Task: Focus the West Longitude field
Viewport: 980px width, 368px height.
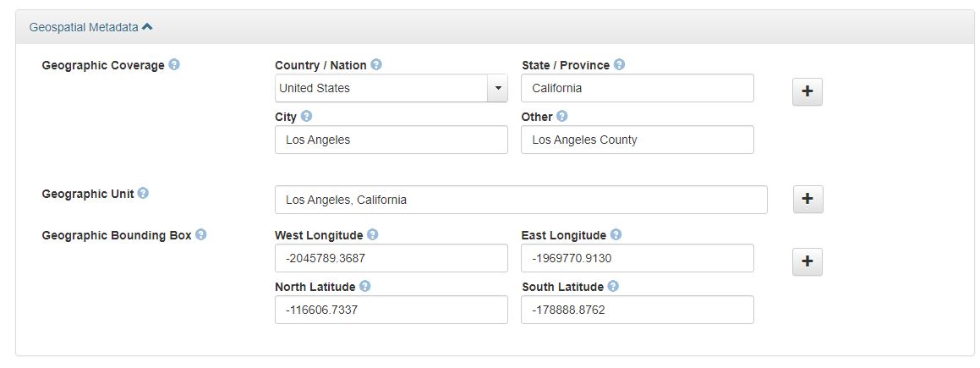Action: 391,258
